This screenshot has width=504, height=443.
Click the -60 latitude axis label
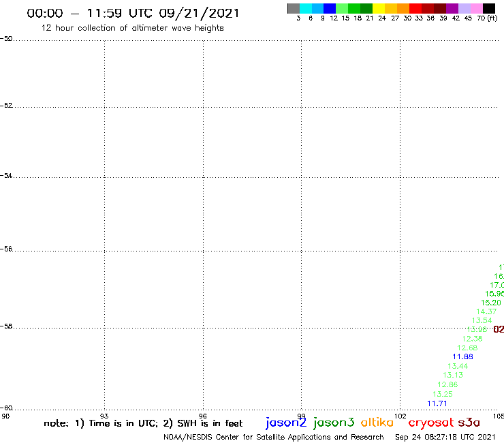[x=6, y=408]
